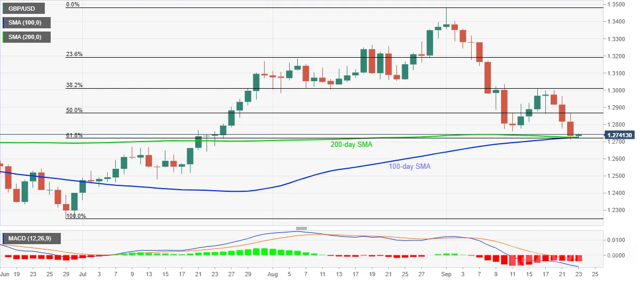
Task: Open the MACD (12,26,9) indicator label
Action: [31, 237]
